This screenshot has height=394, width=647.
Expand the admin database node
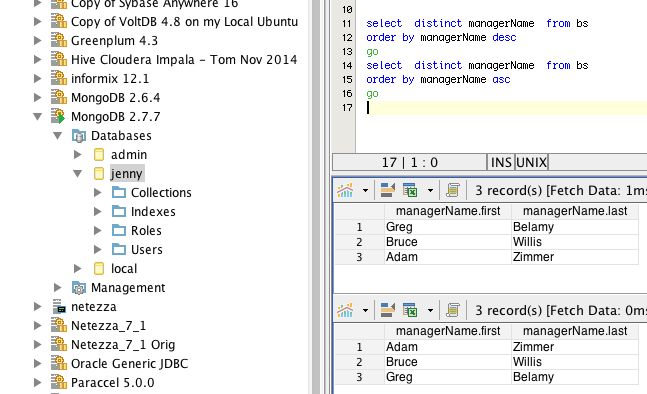(x=78, y=154)
